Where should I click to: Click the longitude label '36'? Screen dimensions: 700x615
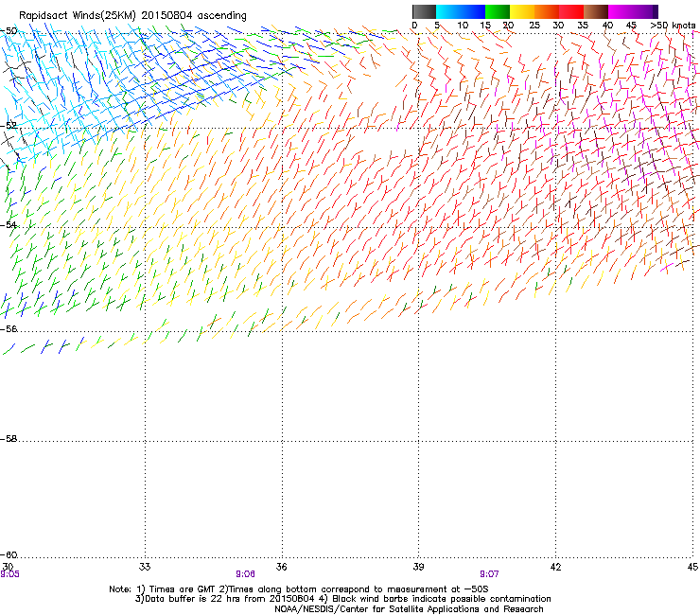tap(281, 567)
